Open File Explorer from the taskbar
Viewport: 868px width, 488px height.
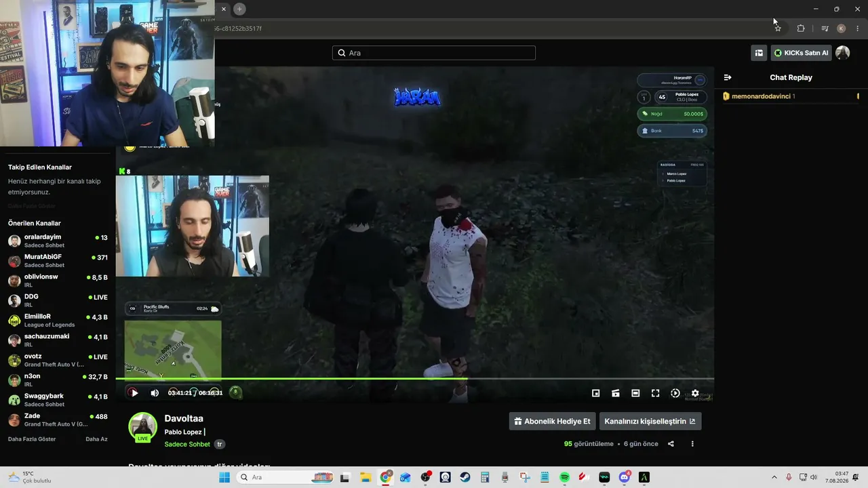click(366, 477)
